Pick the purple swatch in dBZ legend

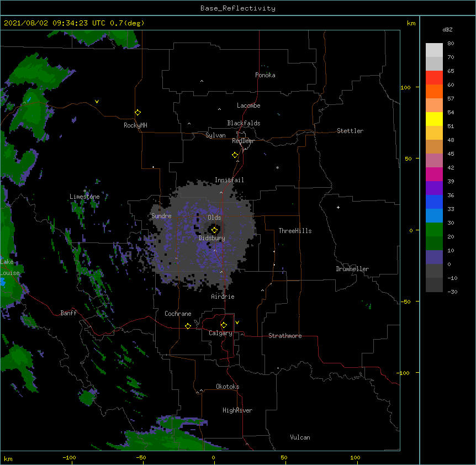434,188
